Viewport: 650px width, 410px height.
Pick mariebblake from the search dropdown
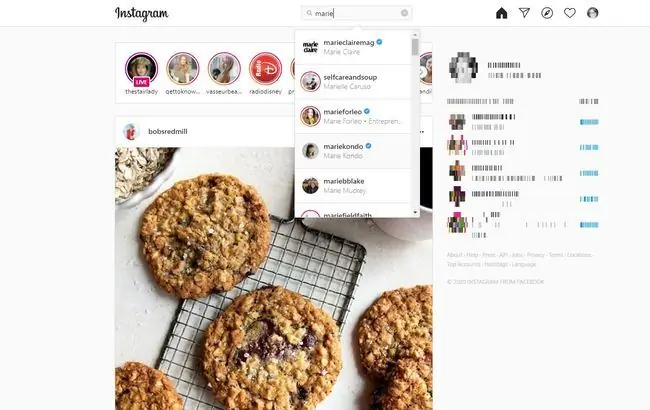(353, 186)
